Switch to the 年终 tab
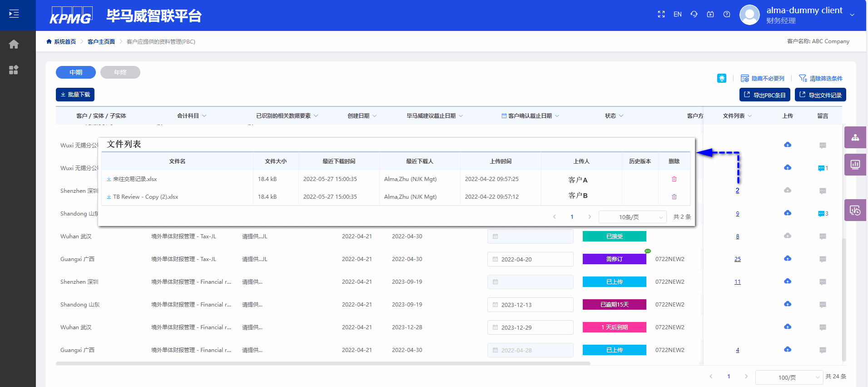Screen dimensions: 868x387 click(120, 72)
